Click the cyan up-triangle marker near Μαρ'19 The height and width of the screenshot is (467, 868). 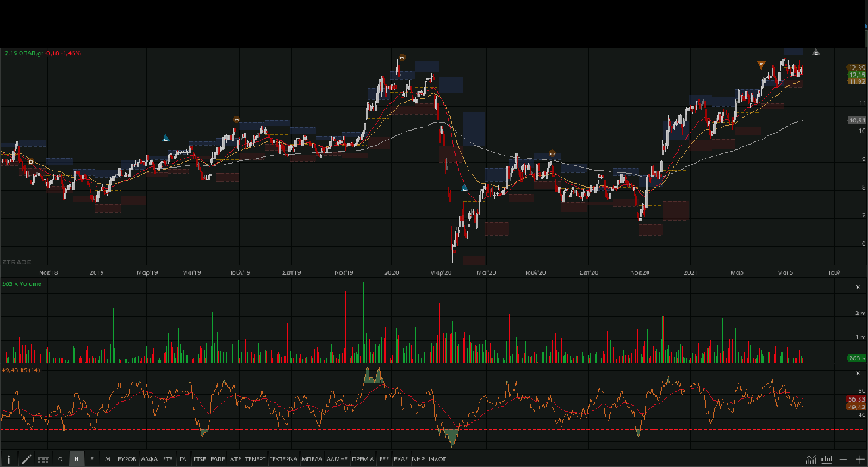(166, 138)
